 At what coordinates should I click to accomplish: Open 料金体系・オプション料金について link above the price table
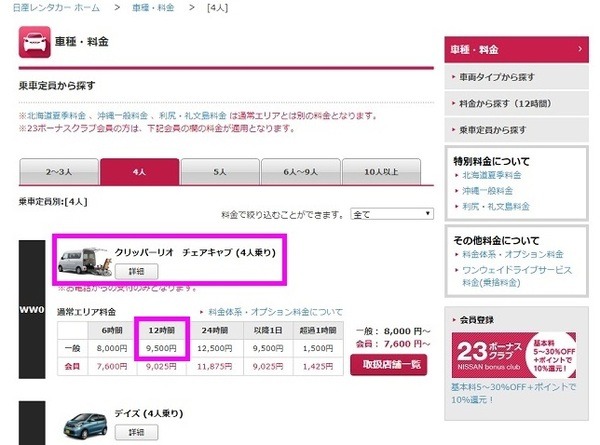tap(275, 312)
